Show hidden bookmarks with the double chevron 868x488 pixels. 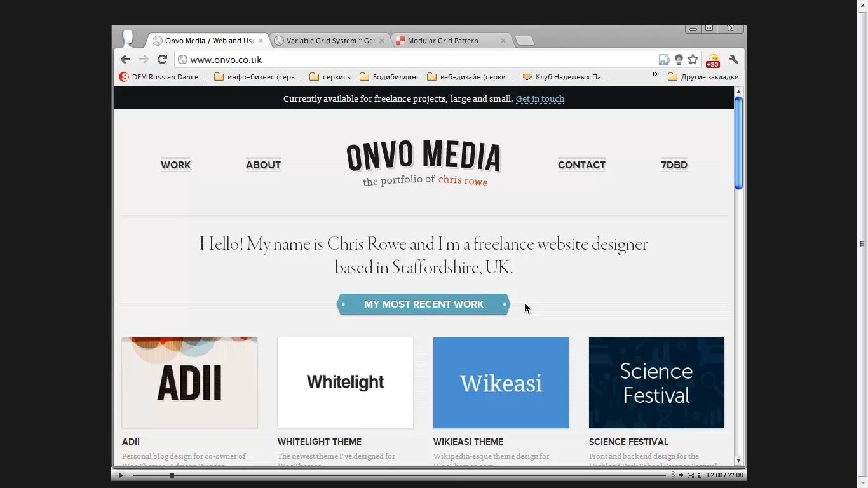pyautogui.click(x=654, y=75)
